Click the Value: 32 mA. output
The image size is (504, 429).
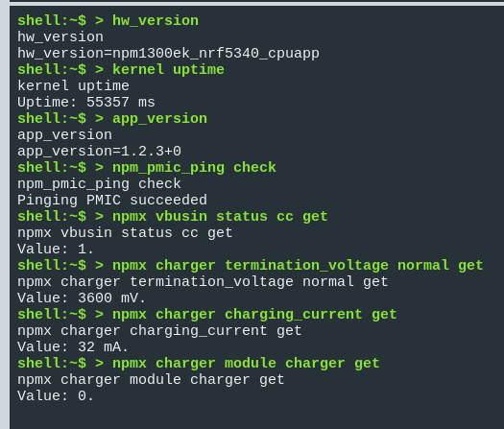tap(73, 347)
